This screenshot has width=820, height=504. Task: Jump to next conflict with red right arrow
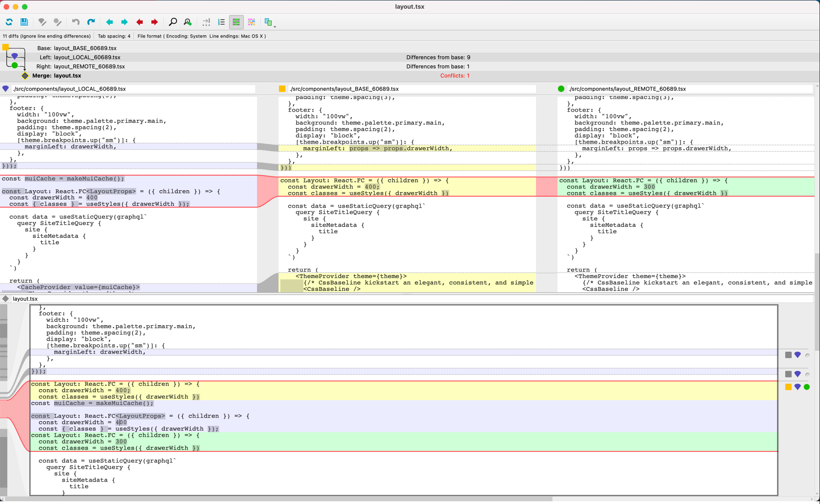[155, 22]
